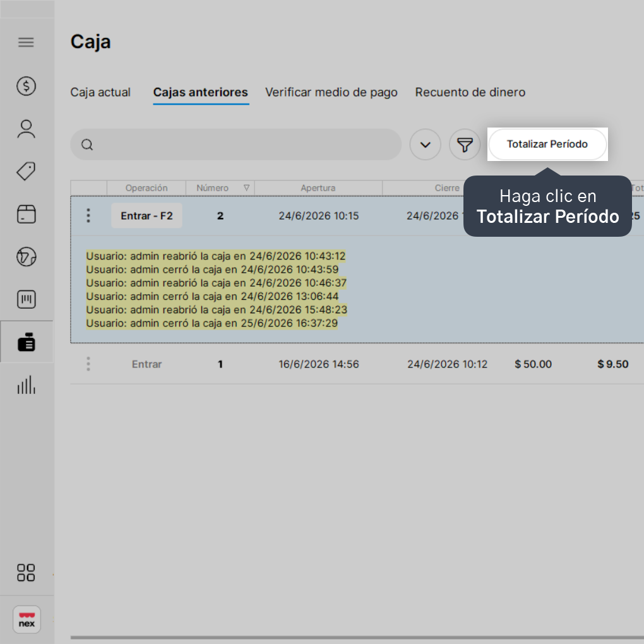The height and width of the screenshot is (644, 644).
Task: Open three-dots menu for caja number 2
Action: coord(88,216)
